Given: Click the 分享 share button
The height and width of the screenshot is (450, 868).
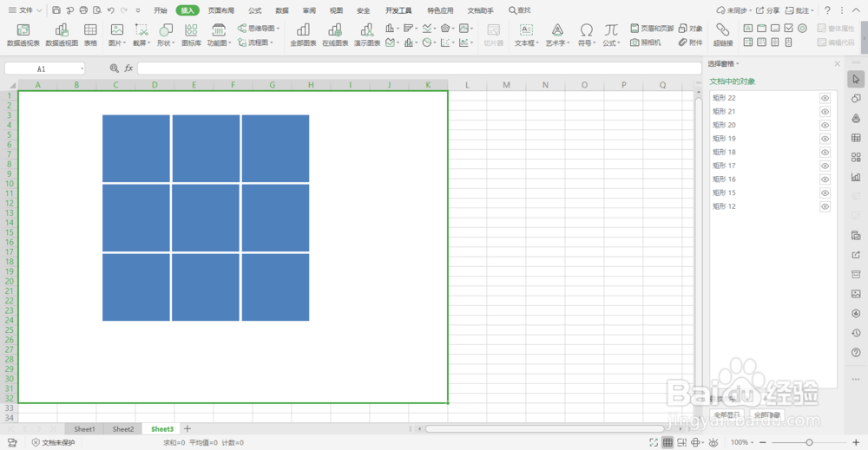Looking at the screenshot, I should 768,10.
